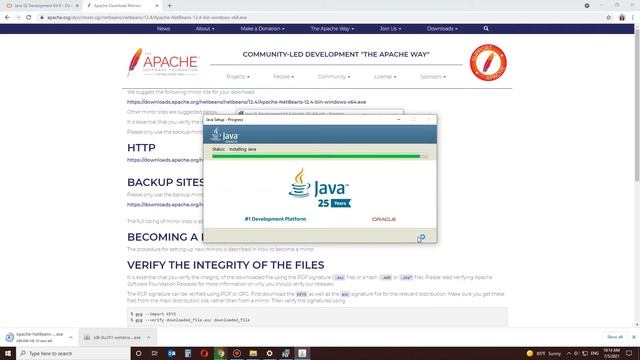Switch to Java installer icon on taskbar

coord(302,353)
